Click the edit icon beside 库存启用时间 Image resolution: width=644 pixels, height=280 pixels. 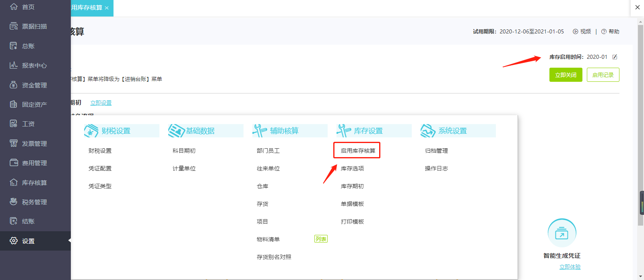(615, 57)
